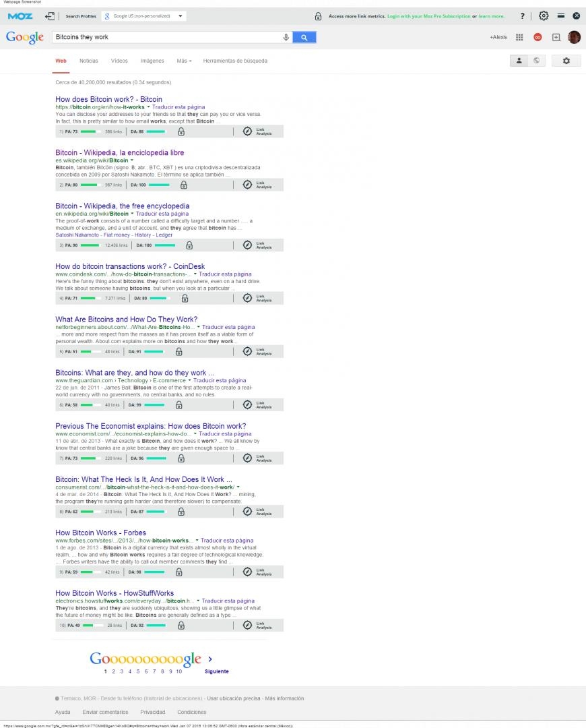The height and width of the screenshot is (728, 586).
Task: Switch to the Imágenes tab
Action: click(152, 61)
